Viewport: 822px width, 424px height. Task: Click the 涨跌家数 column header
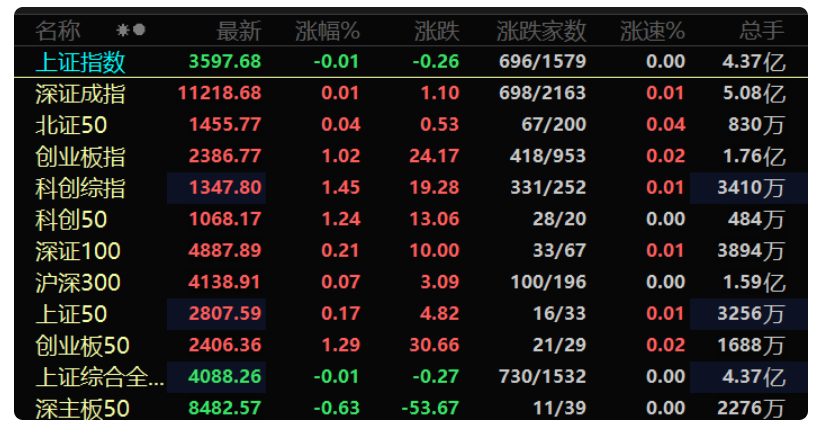click(541, 31)
